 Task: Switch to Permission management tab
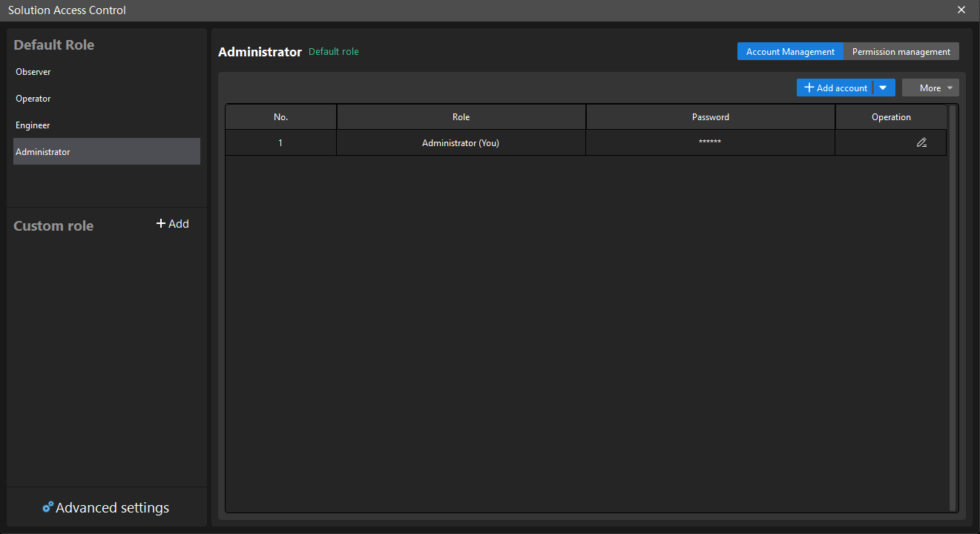[901, 51]
